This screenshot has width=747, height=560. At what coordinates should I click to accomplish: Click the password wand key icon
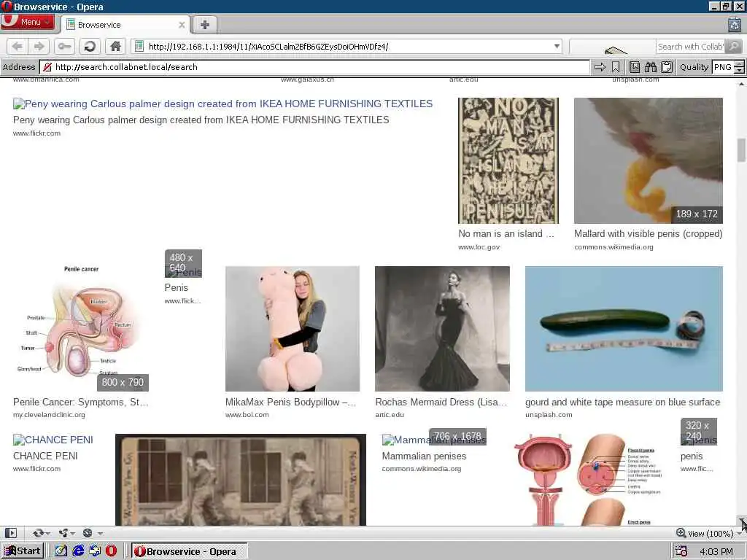[64, 46]
